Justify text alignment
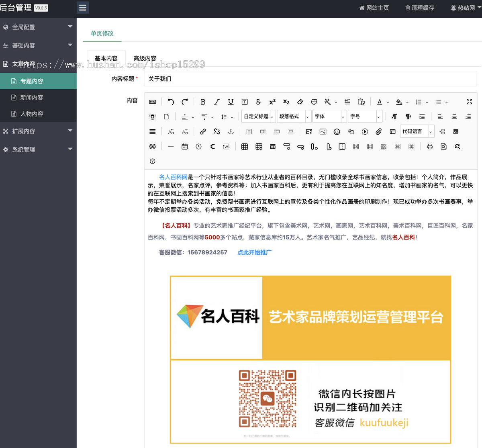The height and width of the screenshot is (448, 482). [153, 131]
